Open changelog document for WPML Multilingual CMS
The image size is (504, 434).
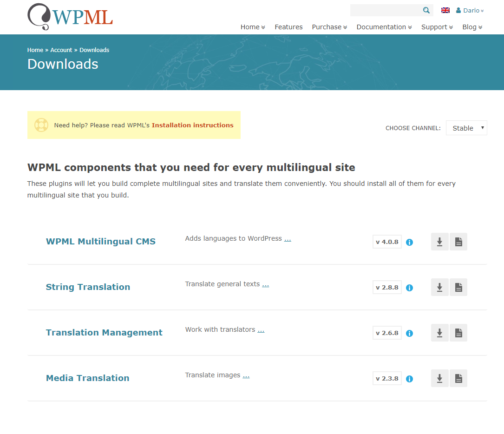[x=458, y=242]
